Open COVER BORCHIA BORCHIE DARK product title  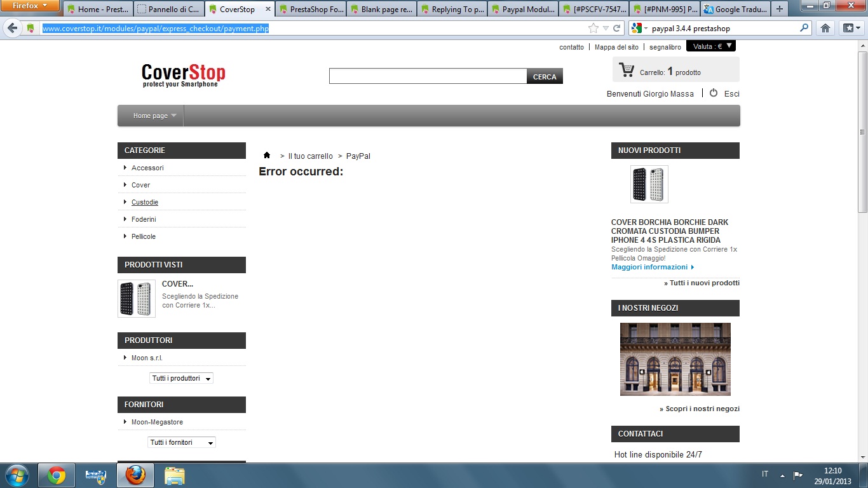point(670,231)
